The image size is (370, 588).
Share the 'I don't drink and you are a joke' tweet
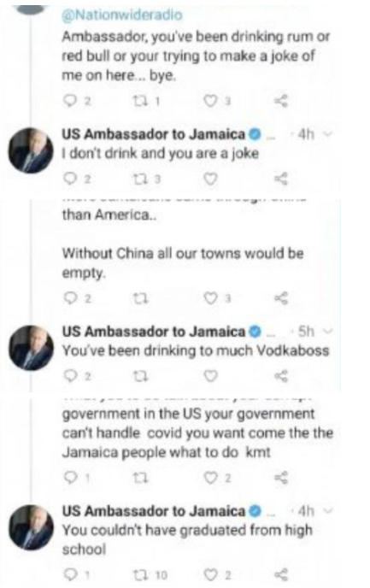point(281,179)
